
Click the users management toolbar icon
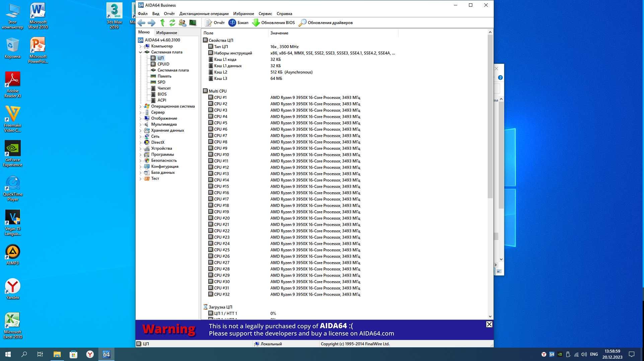click(x=182, y=23)
